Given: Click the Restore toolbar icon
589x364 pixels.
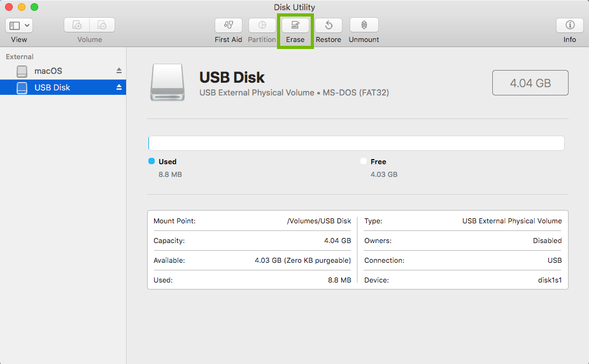Looking at the screenshot, I should (329, 25).
